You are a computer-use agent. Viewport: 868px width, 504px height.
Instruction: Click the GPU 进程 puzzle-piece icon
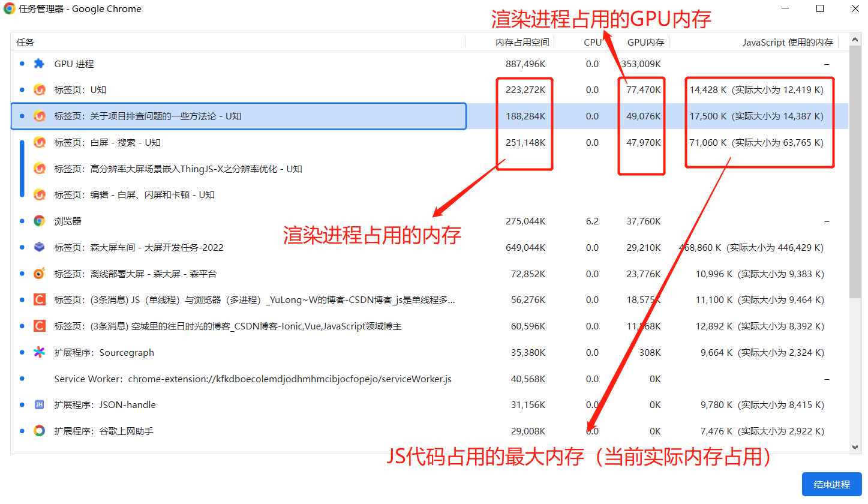[39, 64]
